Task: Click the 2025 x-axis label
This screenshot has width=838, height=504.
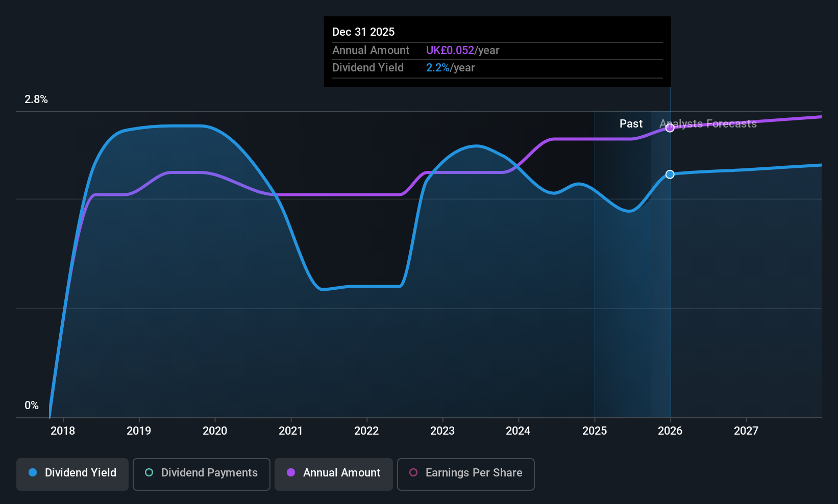Action: coord(595,431)
